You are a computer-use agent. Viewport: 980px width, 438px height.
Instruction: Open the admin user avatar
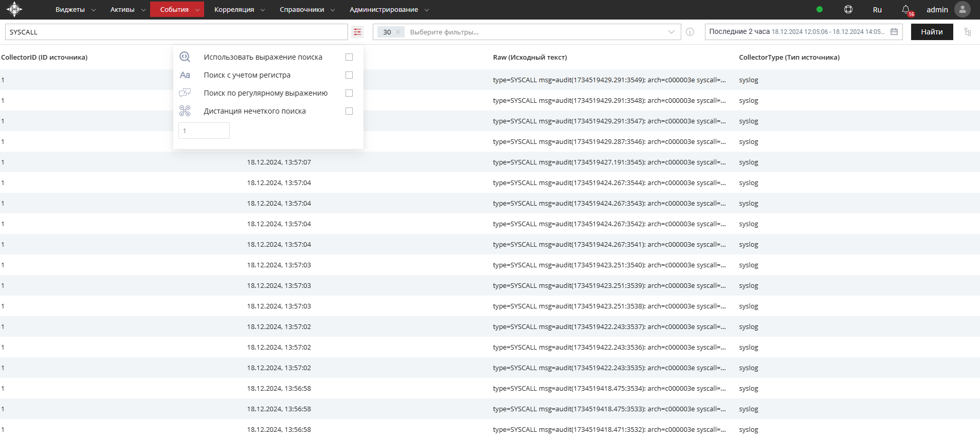pos(962,9)
